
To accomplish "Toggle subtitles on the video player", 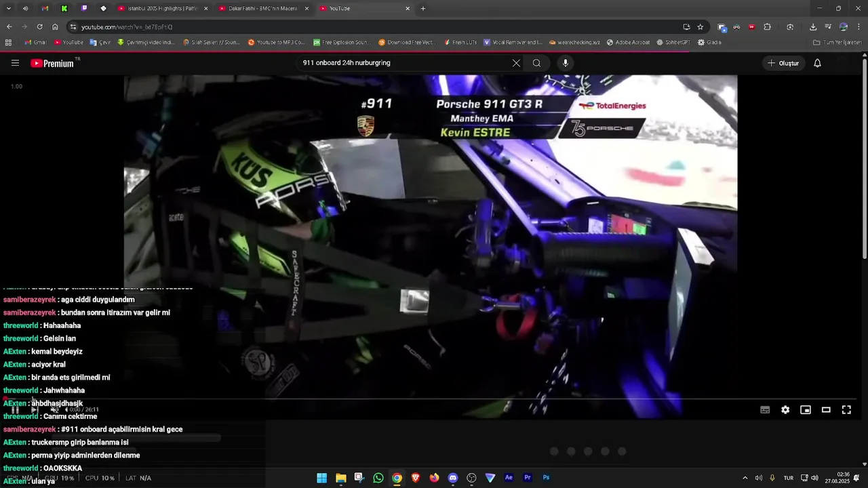I will tap(765, 409).
